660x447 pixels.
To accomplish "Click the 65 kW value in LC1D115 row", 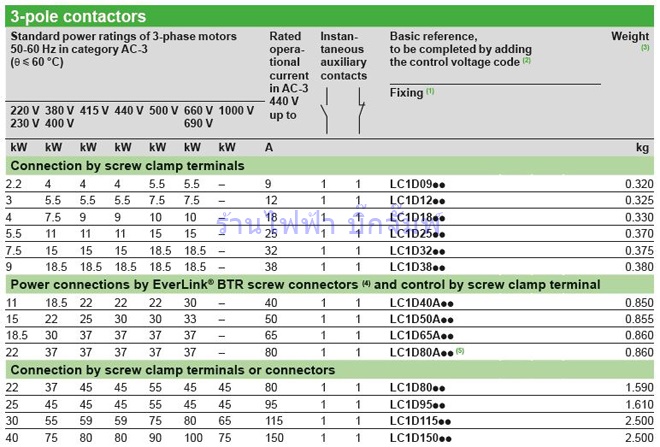I will 225,421.
